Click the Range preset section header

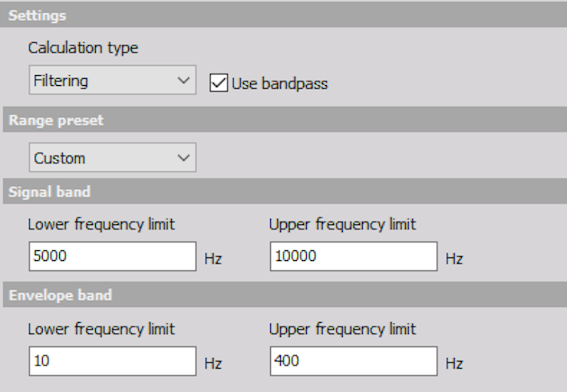coord(285,120)
